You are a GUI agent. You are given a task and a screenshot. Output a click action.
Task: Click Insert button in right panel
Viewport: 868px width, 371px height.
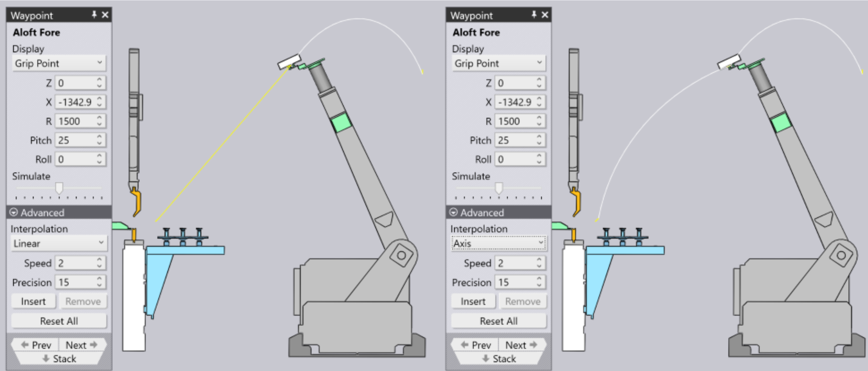point(473,301)
